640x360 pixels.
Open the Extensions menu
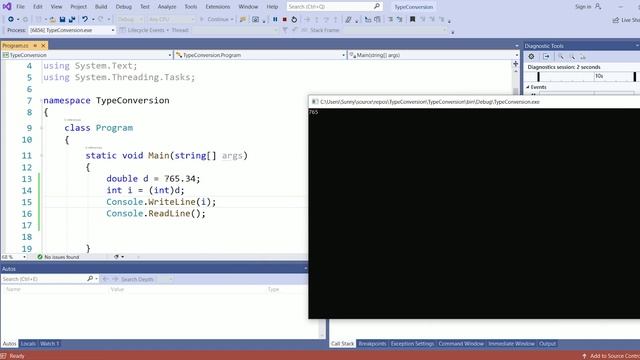point(218,7)
